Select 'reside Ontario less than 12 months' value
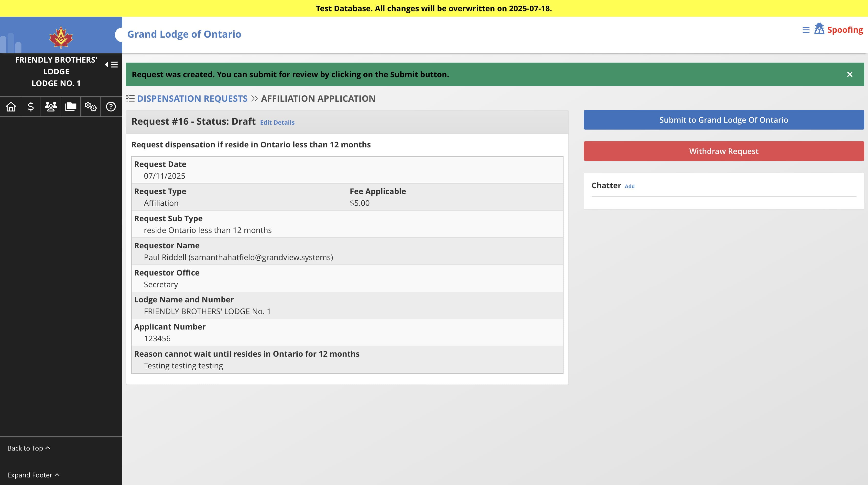Viewport: 868px width, 485px height. [x=207, y=231]
